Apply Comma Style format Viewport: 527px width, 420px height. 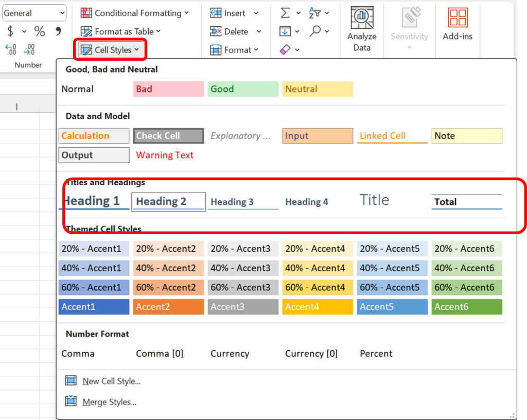(59, 31)
